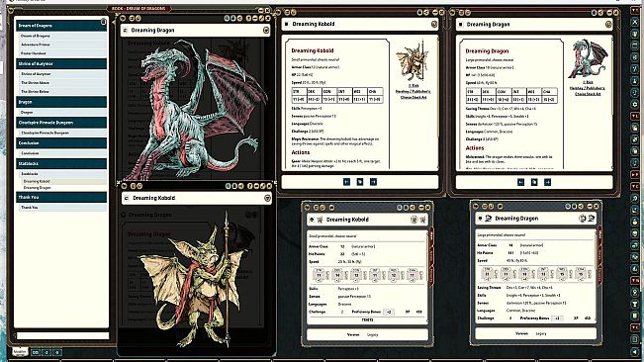Image resolution: width=644 pixels, height=362 pixels.
Task: Click search field at bottom of book index
Action: (x=62, y=335)
